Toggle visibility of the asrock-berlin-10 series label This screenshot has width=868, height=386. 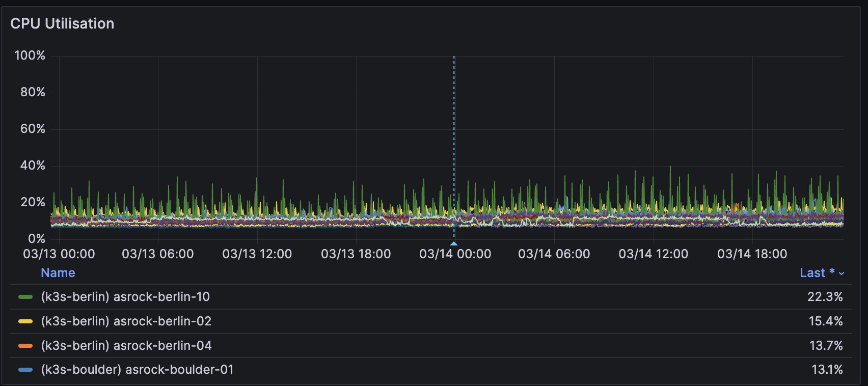pos(125,297)
